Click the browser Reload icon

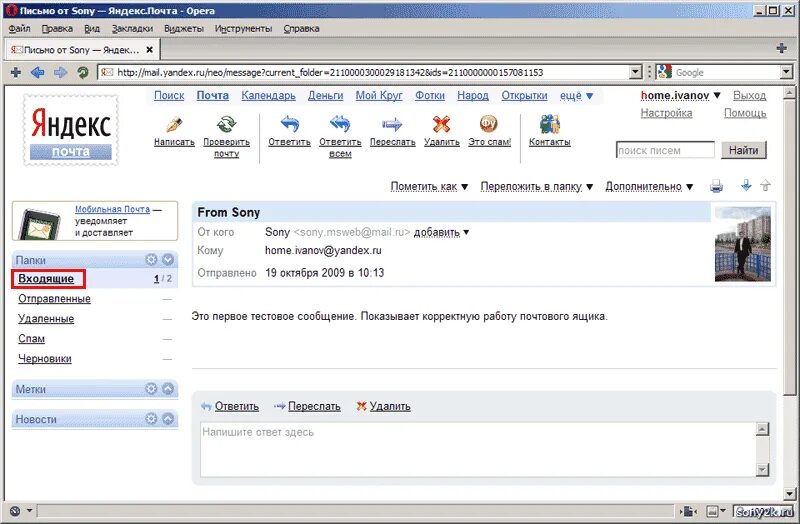pos(83,72)
